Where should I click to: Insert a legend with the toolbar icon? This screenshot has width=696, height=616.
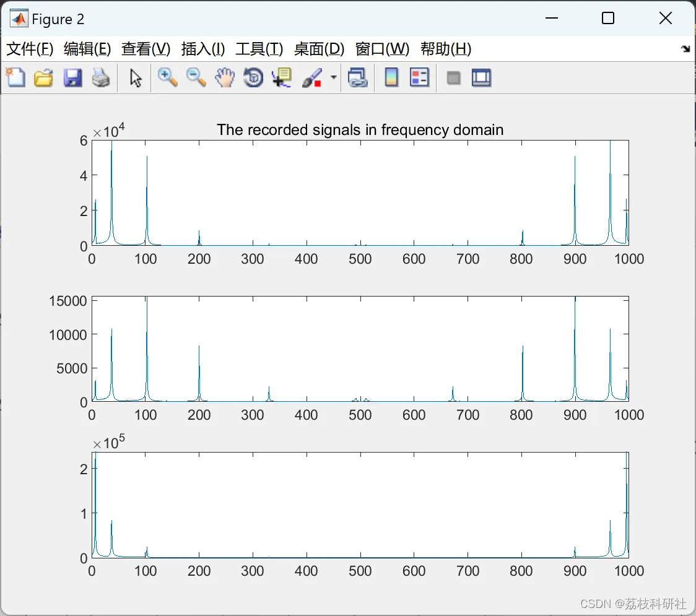pos(419,77)
